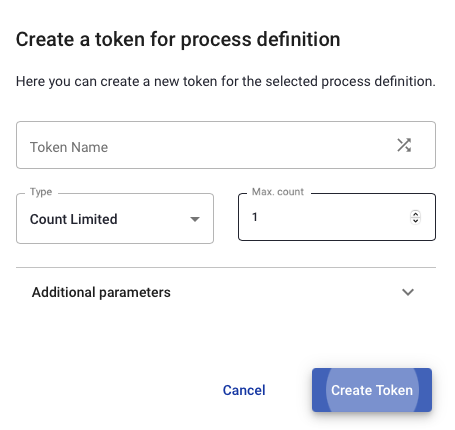Viewport: 455px width, 430px height.
Task: Open the Type select showing Count Limited
Action: (x=115, y=219)
